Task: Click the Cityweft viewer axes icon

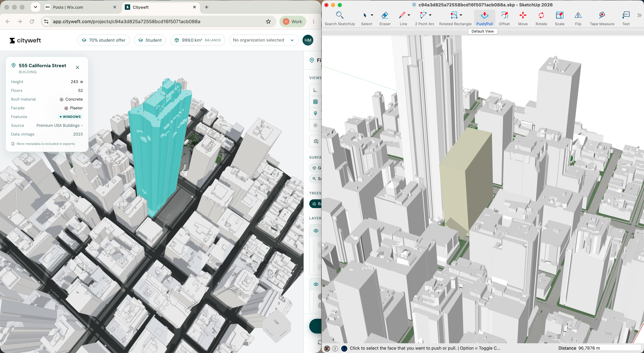Action: 315,90
